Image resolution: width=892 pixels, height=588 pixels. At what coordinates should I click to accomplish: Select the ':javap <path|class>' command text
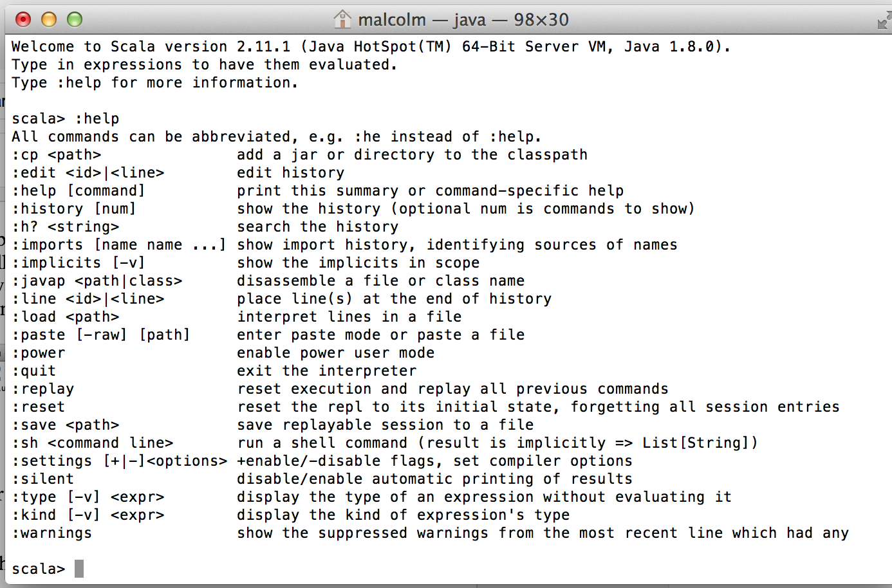pyautogui.click(x=97, y=280)
